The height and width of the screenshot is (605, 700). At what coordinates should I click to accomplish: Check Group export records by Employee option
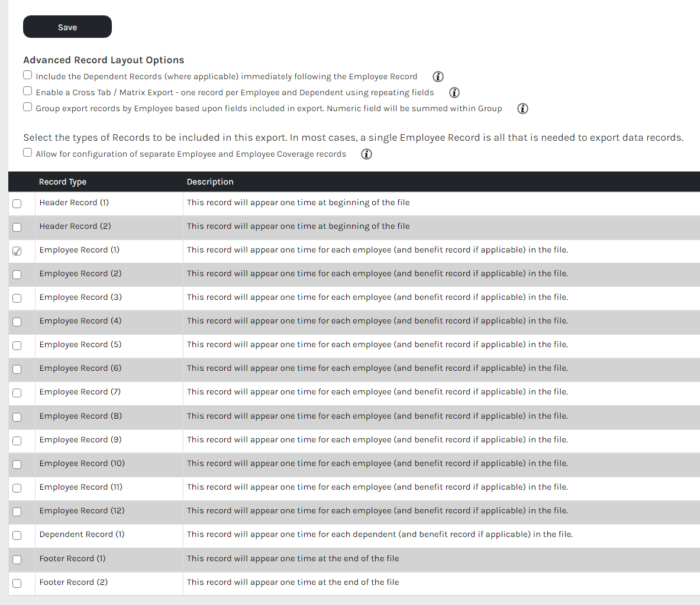[28, 107]
